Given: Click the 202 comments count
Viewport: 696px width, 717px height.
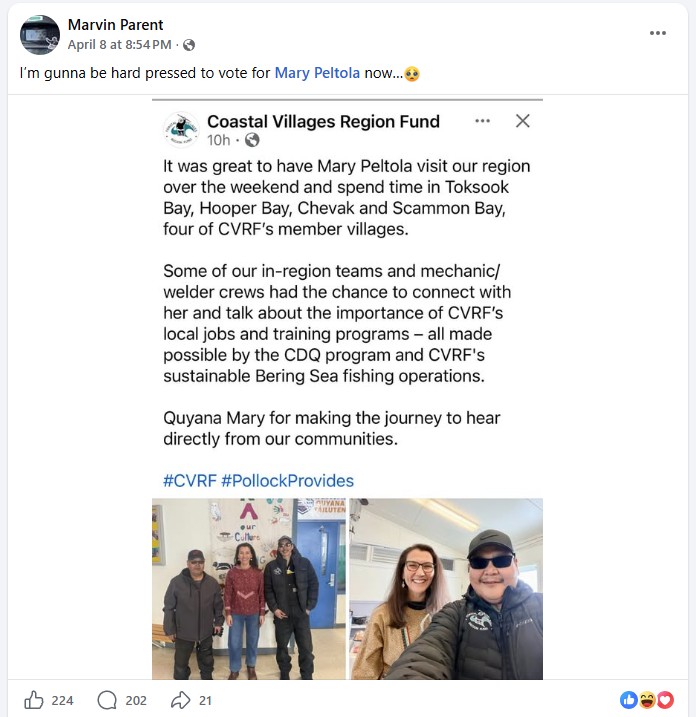Looking at the screenshot, I should (134, 700).
